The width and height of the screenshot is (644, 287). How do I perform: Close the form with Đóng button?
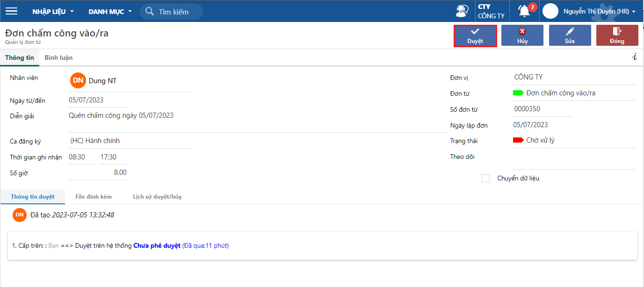coord(617,36)
